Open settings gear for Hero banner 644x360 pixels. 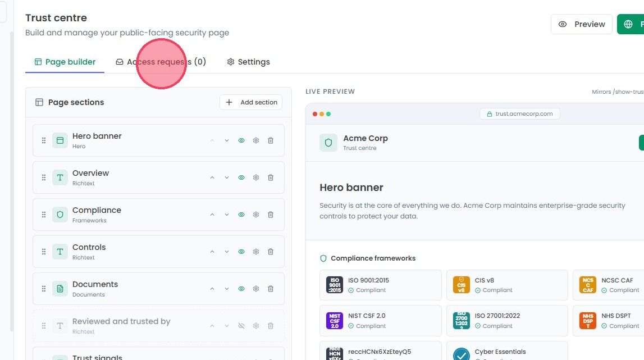256,140
